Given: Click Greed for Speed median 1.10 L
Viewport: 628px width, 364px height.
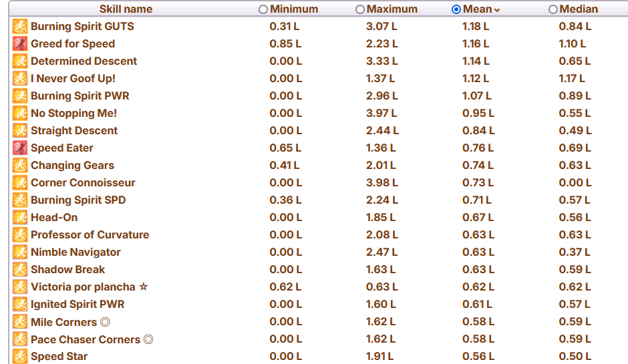Looking at the screenshot, I should click(573, 43).
